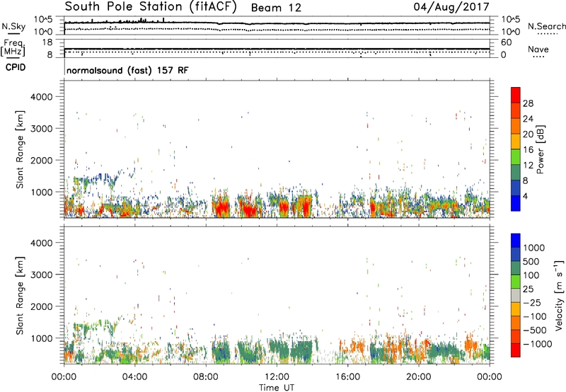Click the 'Power [dB]' colorbar label

coord(540,149)
